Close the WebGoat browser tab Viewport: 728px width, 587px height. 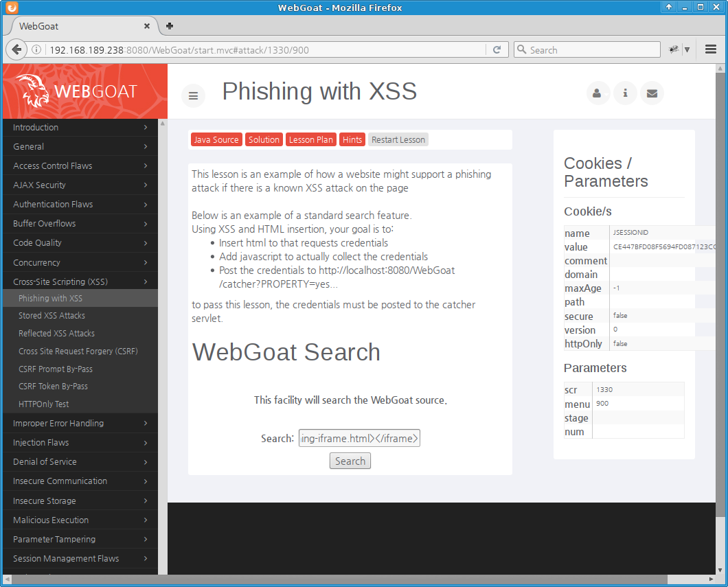147,26
